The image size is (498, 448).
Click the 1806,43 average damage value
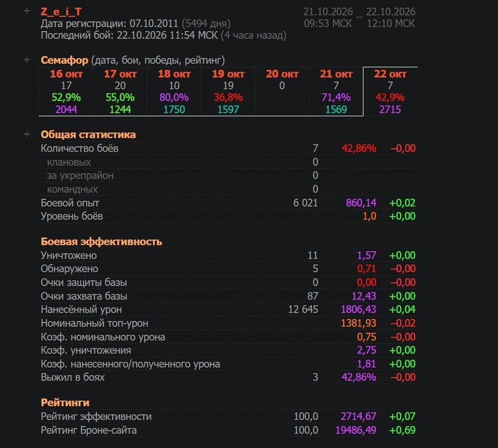coord(359,309)
